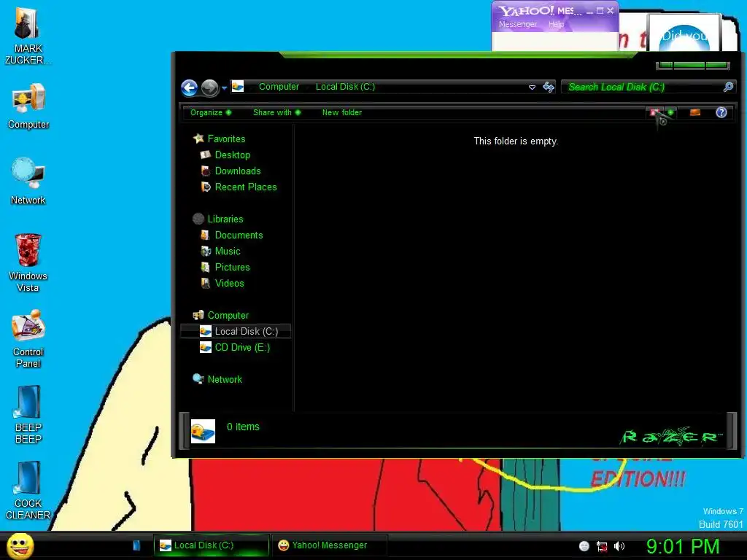
Task: Click the 9:01 PM taskbar clock
Action: click(x=683, y=546)
